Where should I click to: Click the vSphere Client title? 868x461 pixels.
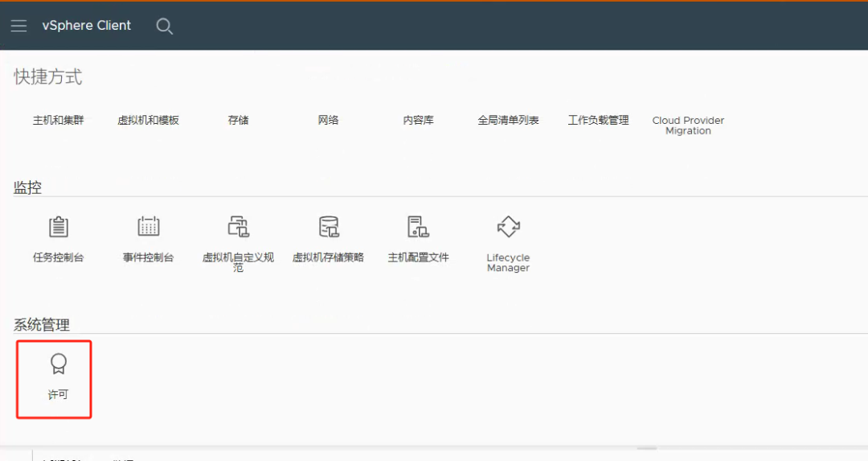pyautogui.click(x=86, y=26)
